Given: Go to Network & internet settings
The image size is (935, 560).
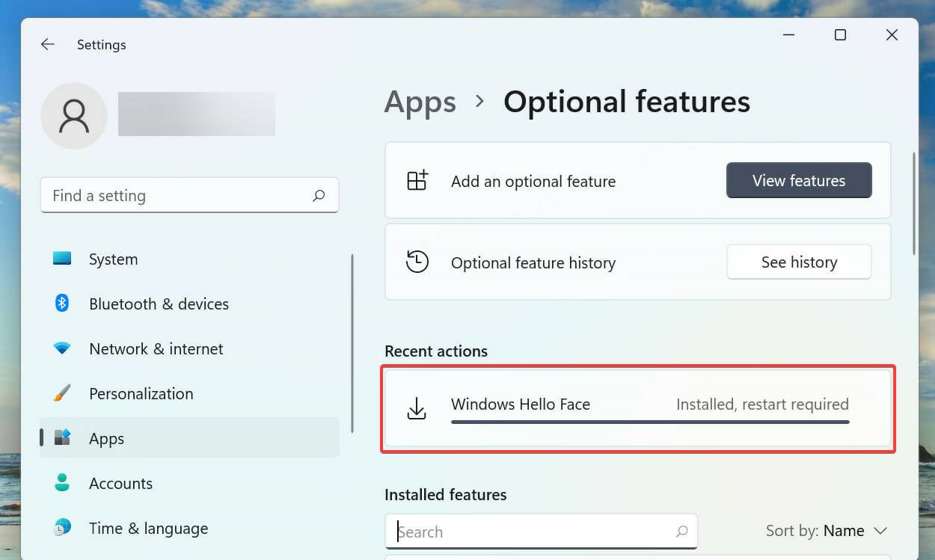Looking at the screenshot, I should (156, 349).
